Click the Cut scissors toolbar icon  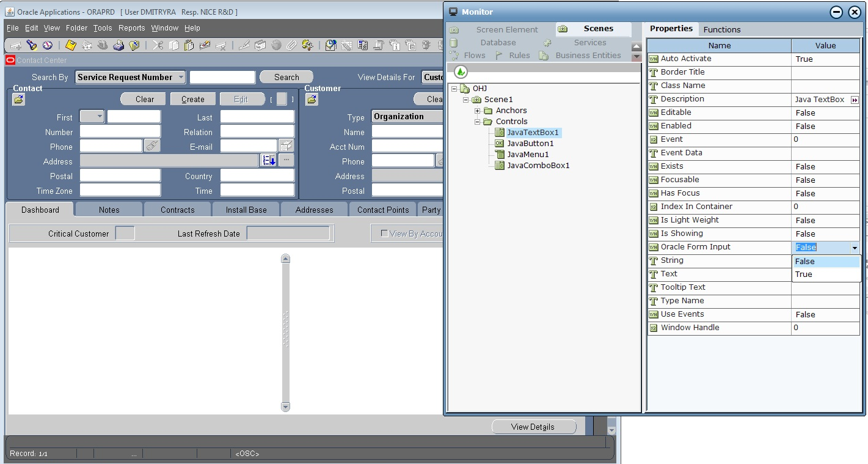(x=158, y=45)
